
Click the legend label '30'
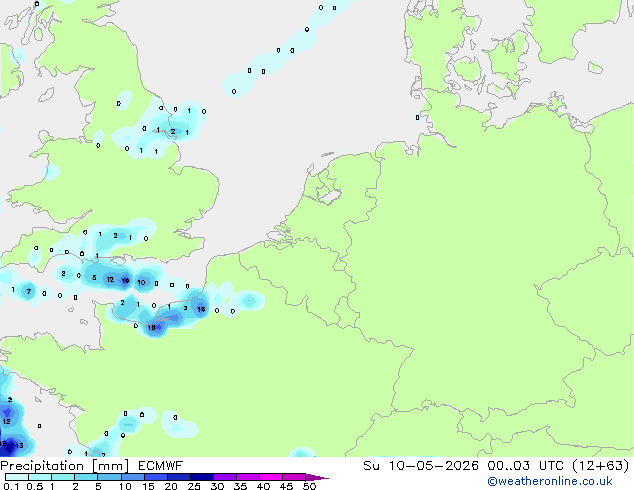coord(217,486)
